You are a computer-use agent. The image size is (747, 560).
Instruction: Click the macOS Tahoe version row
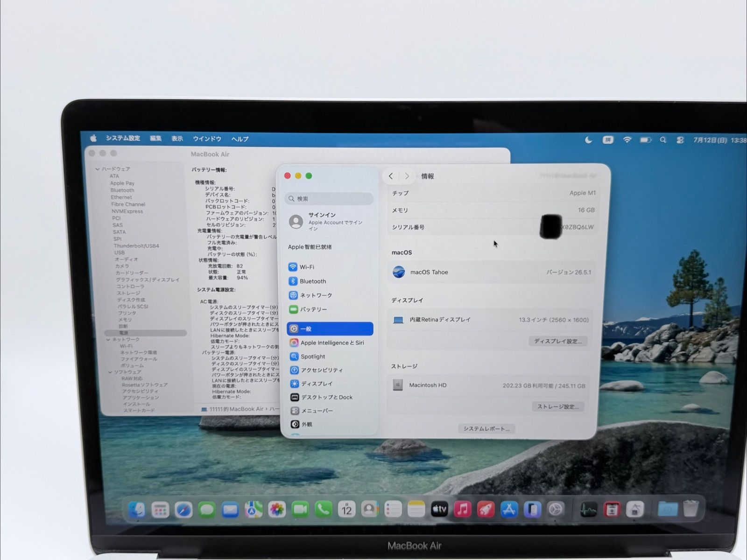pos(491,272)
